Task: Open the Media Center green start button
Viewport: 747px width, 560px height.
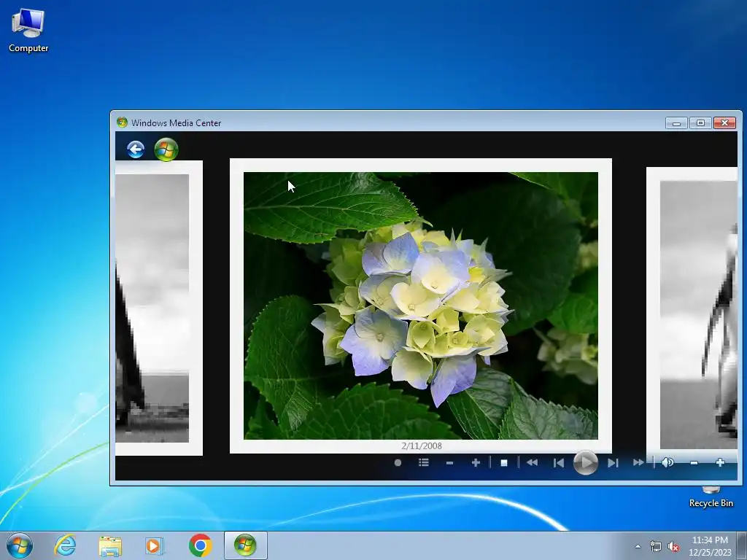Action: [166, 149]
